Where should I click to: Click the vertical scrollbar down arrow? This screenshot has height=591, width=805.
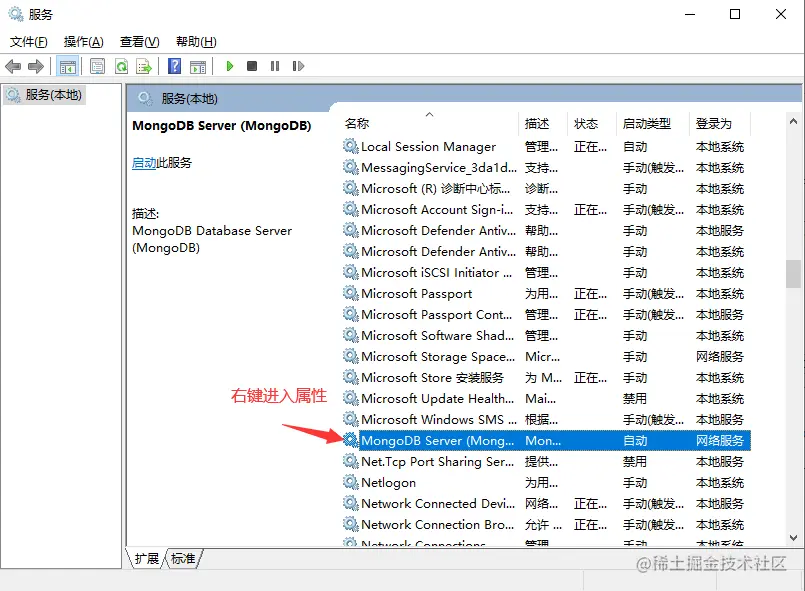(x=793, y=538)
